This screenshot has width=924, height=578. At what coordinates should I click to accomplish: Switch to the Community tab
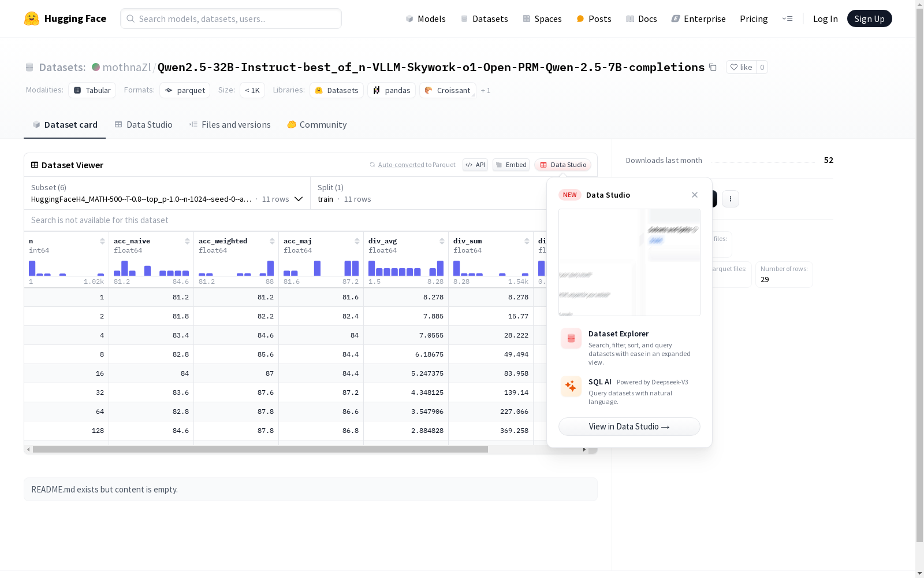click(x=317, y=125)
